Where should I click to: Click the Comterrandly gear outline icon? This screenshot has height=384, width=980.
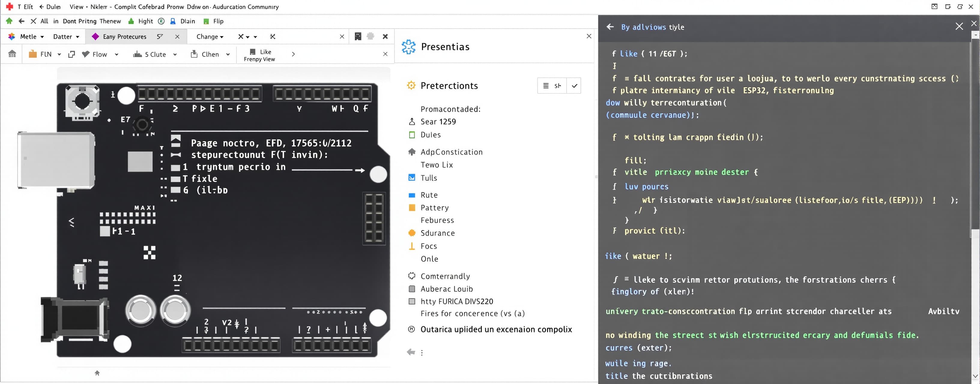[x=412, y=276]
